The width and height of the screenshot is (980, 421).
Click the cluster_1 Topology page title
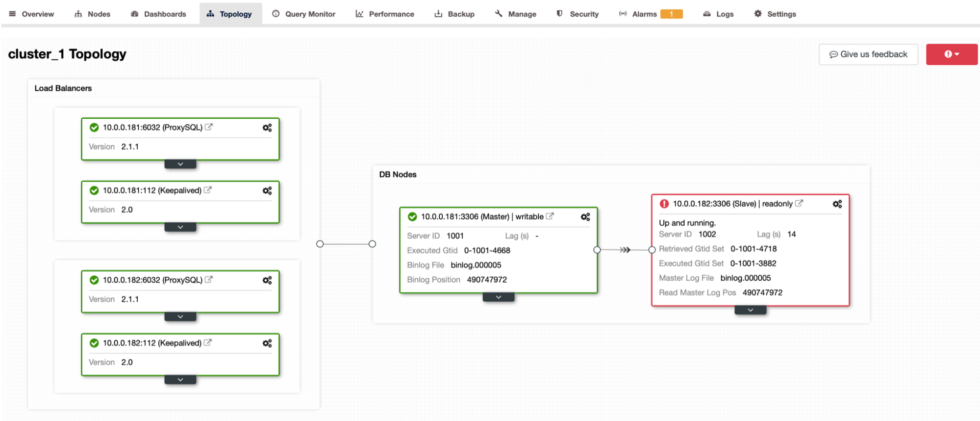click(67, 54)
